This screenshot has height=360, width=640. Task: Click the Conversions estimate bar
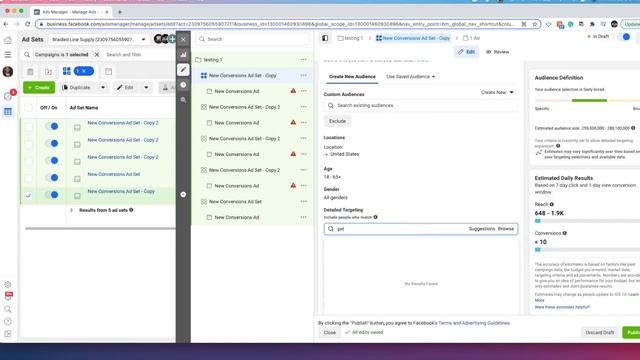tap(587, 249)
